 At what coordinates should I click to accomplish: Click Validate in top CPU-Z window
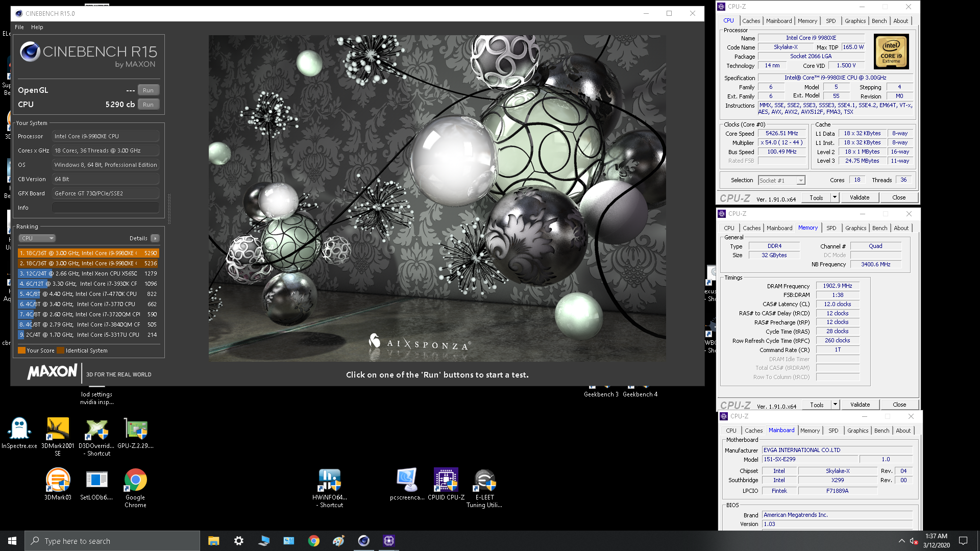860,197
